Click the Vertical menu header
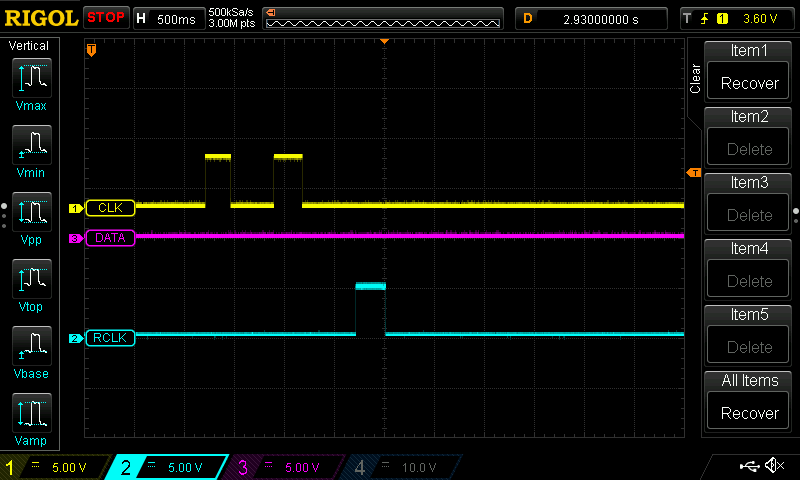This screenshot has width=800, height=480. click(29, 46)
